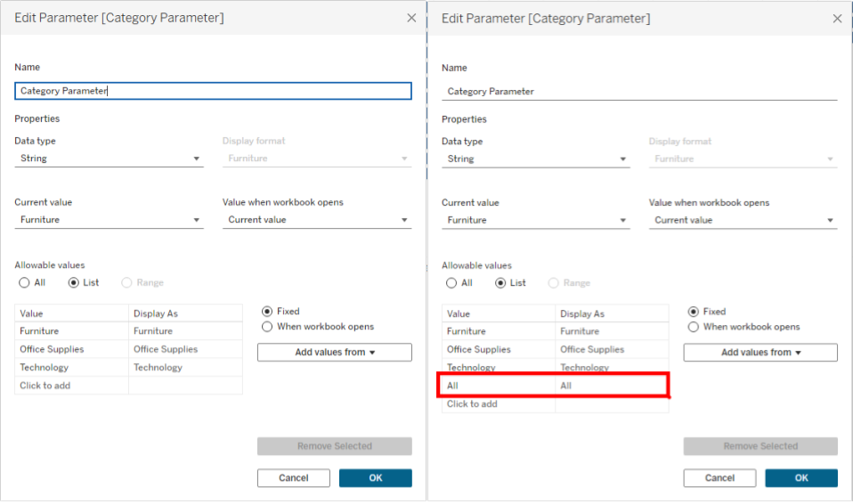
Task: Select Office Supplies value cell in right dialog
Action: click(499, 350)
